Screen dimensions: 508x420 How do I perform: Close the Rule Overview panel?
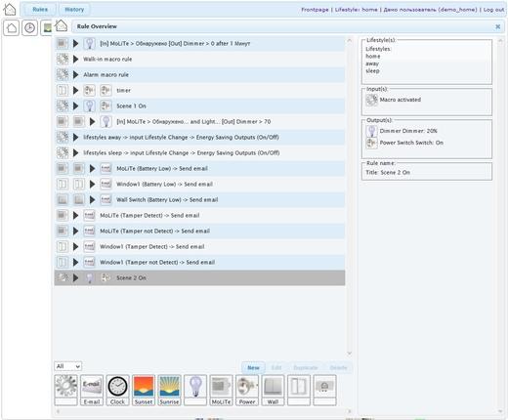[x=497, y=26]
